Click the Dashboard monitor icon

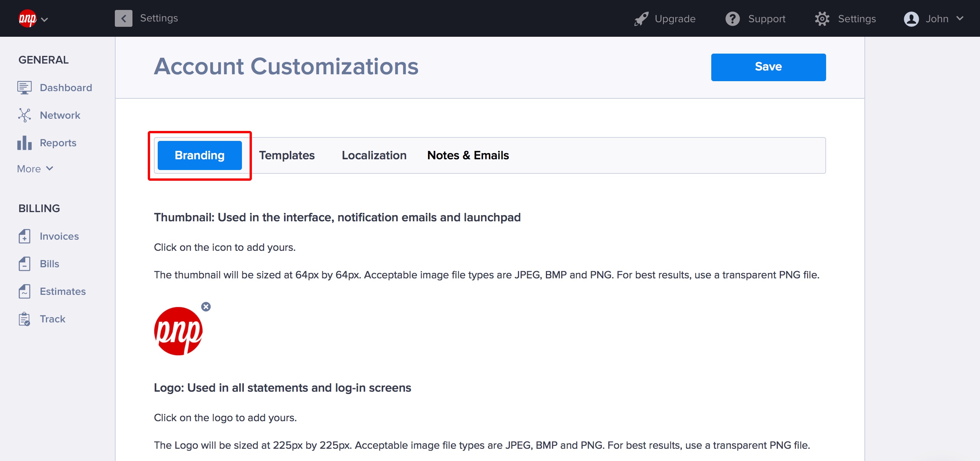(x=24, y=88)
